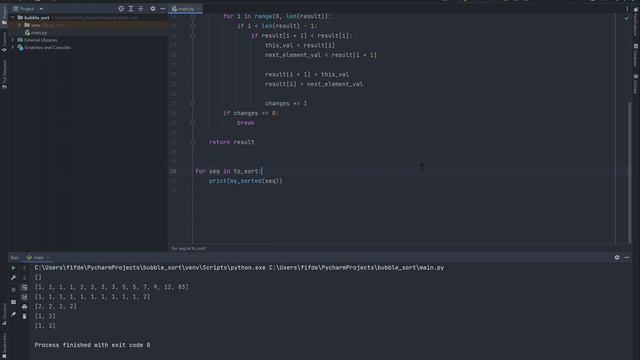Screen dimensions: 640x360
Task: Click line number 30 in gutter
Action: tap(173, 171)
